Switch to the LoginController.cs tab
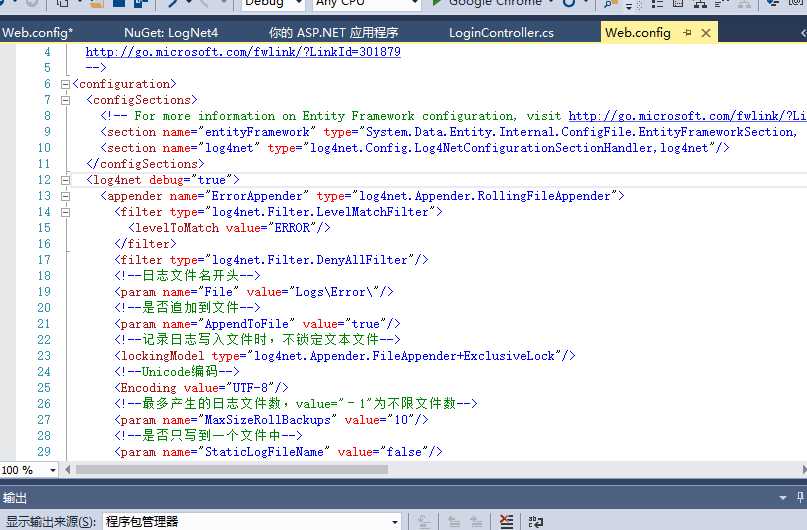 pyautogui.click(x=501, y=33)
